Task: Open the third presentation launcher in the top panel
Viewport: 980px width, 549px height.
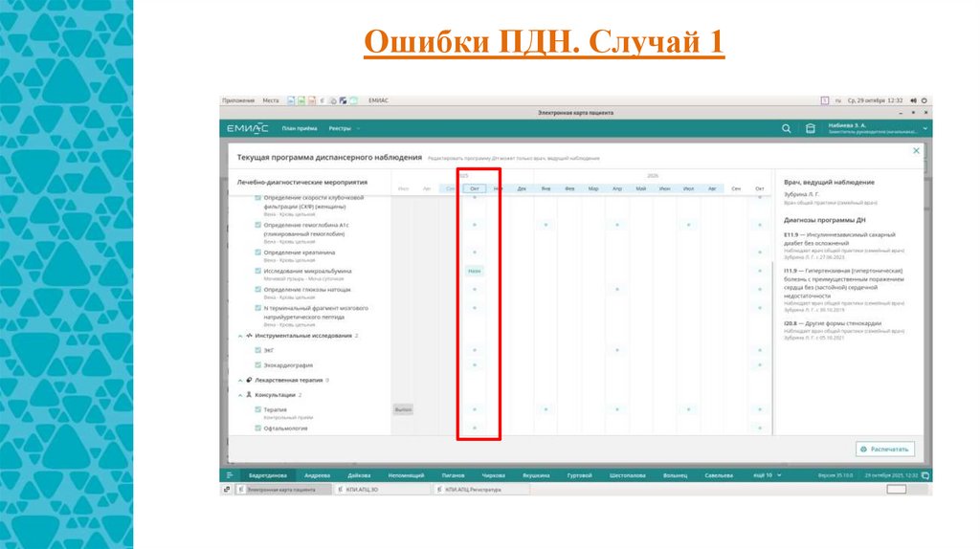Action: coord(311,100)
